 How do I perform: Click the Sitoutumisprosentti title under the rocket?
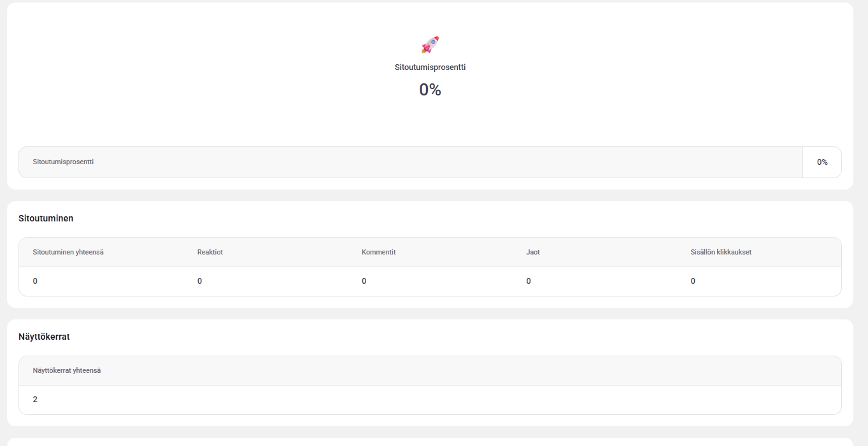pos(430,67)
